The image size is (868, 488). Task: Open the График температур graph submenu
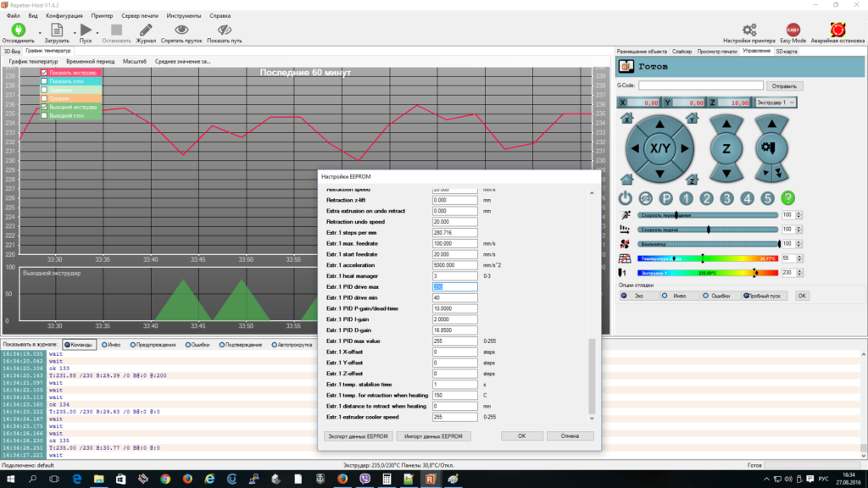pyautogui.click(x=33, y=61)
